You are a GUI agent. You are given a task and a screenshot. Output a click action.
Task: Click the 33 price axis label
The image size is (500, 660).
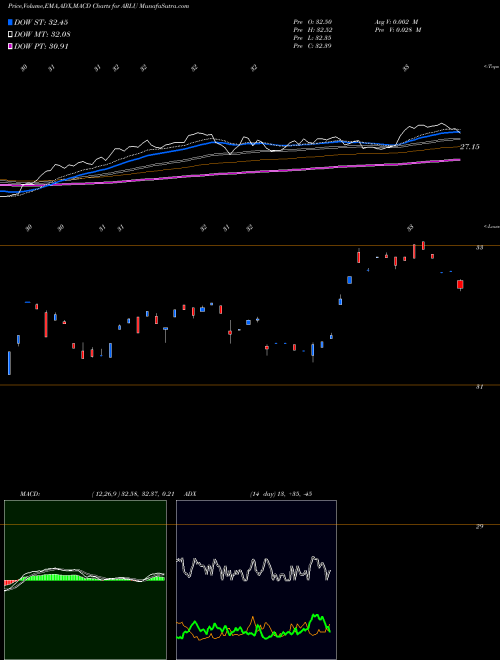click(479, 248)
